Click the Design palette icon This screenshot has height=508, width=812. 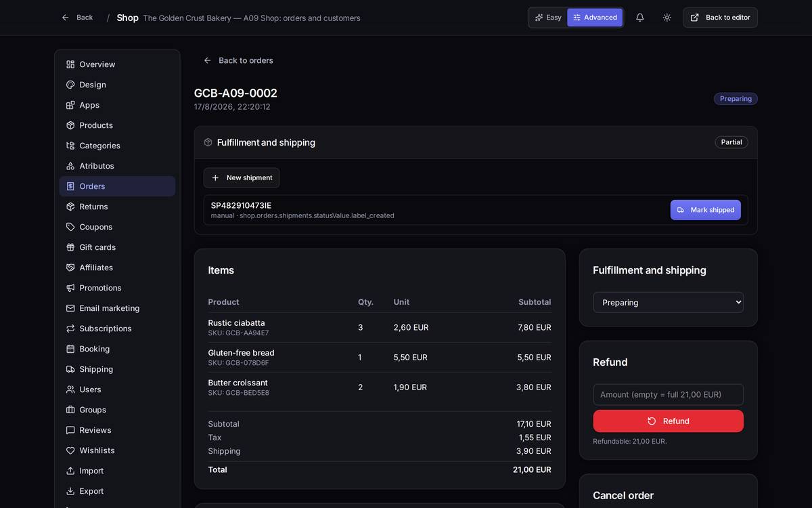click(x=70, y=85)
